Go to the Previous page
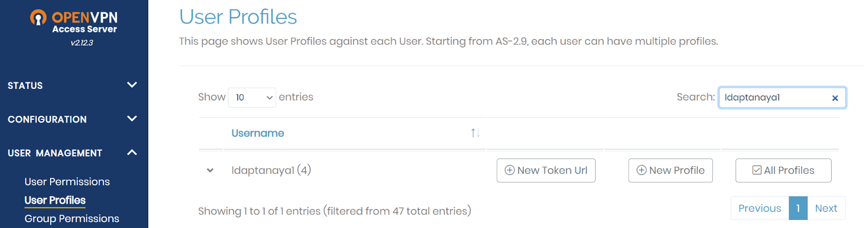Screen dimensions: 868x228 pyautogui.click(x=759, y=208)
